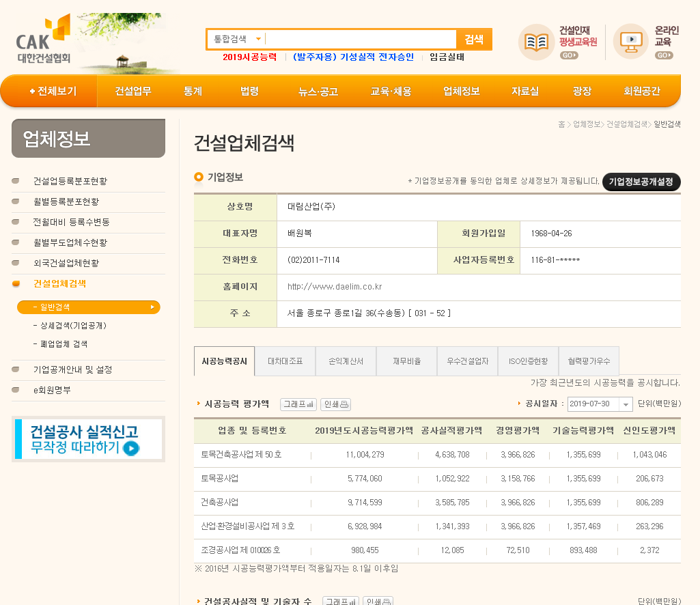Open the 건설인재 평생교육원 book icon
Screen dimensions: 700x605
[536, 42]
